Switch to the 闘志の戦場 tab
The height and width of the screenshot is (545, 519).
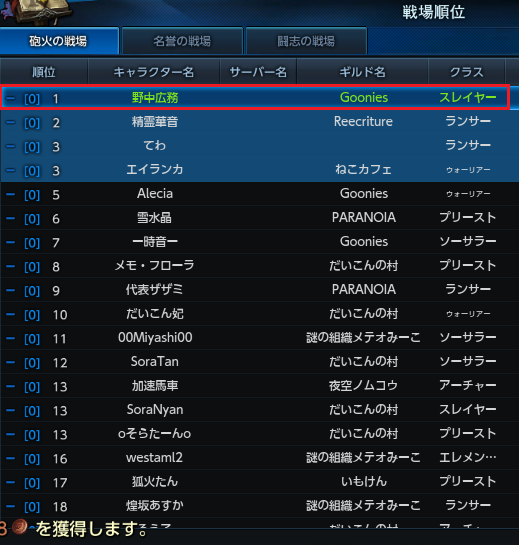coord(306,41)
